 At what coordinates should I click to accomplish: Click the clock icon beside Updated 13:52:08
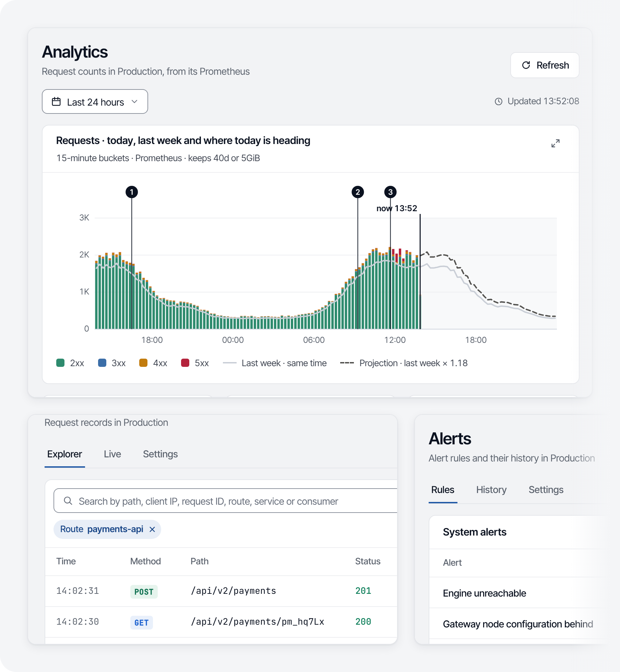coord(499,101)
